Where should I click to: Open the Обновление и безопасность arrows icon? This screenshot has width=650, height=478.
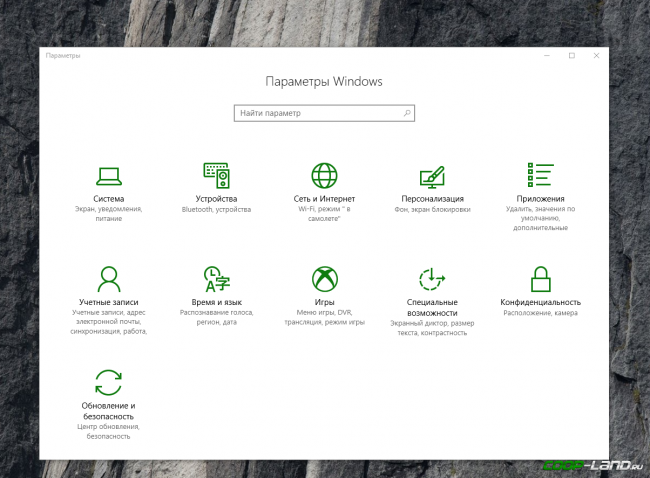coord(109,382)
